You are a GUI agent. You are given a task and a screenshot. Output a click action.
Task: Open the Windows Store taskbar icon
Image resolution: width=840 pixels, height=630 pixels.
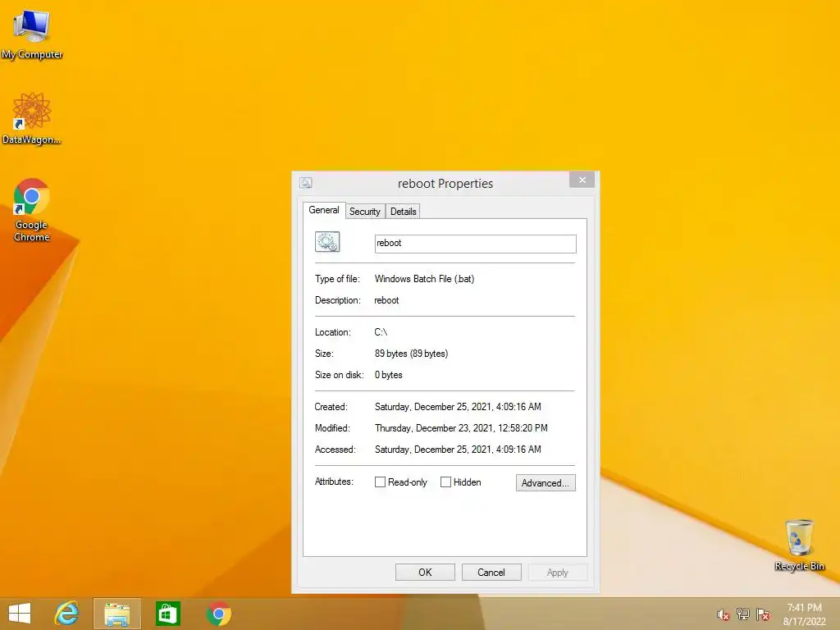coord(167,614)
